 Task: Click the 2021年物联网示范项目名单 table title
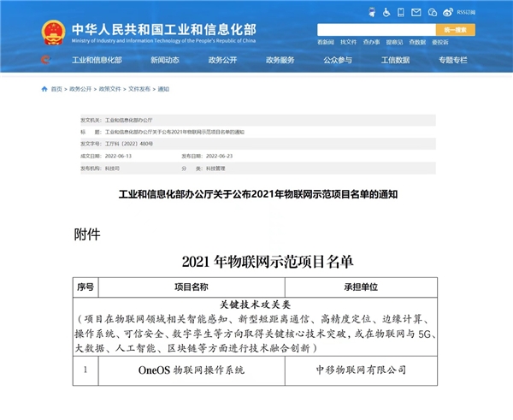click(x=268, y=262)
